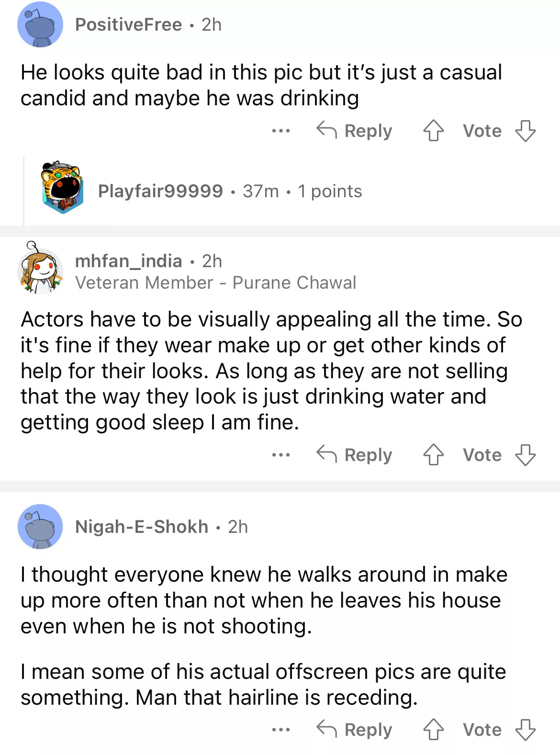This screenshot has width=560, height=755.
Task: Open PositiveFree's avatar profile
Action: click(40, 25)
